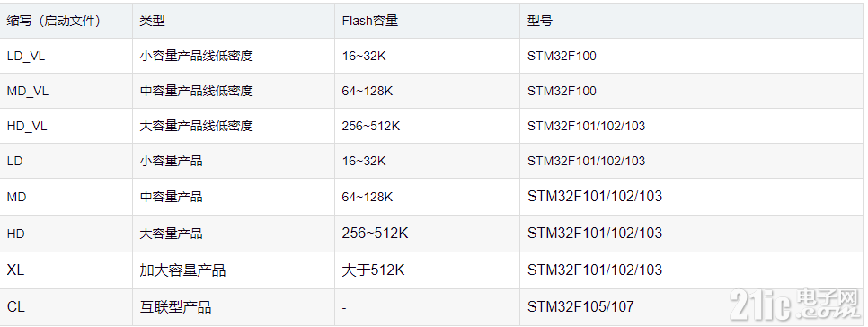Click 中容量产品 type cell in MD row
This screenshot has width=868, height=327.
pyautogui.click(x=171, y=197)
